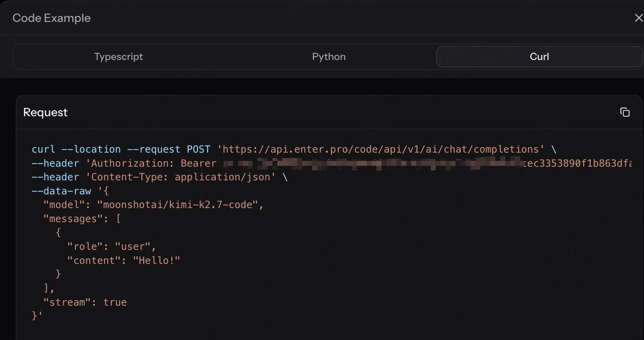Close the Code Example dialog
Image resolution: width=644 pixels, height=340 pixels.
pyautogui.click(x=638, y=18)
